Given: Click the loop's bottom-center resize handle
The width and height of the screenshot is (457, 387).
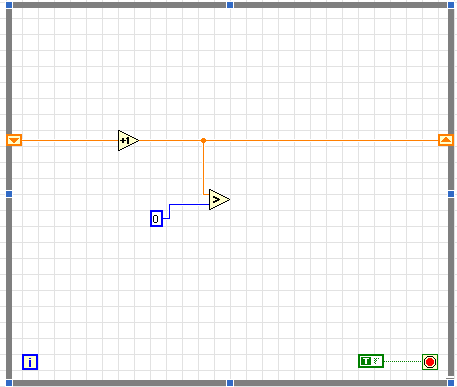Looking at the screenshot, I should point(230,383).
